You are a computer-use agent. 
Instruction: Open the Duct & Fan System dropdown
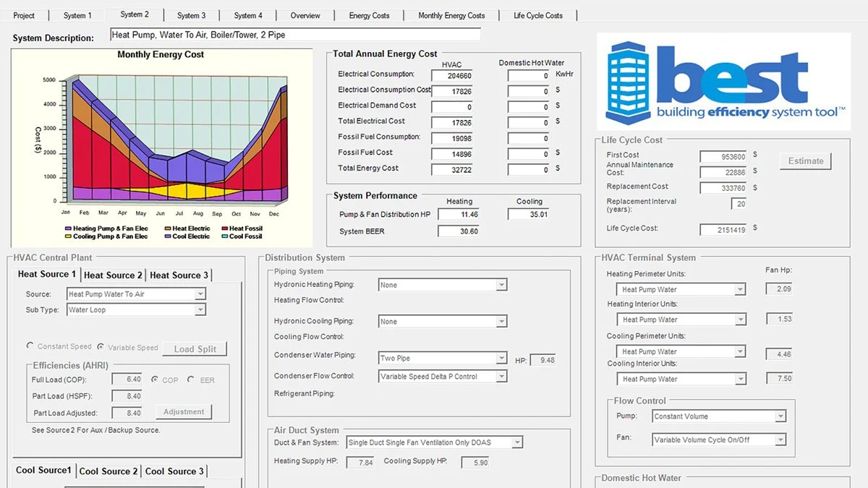[x=434, y=442]
